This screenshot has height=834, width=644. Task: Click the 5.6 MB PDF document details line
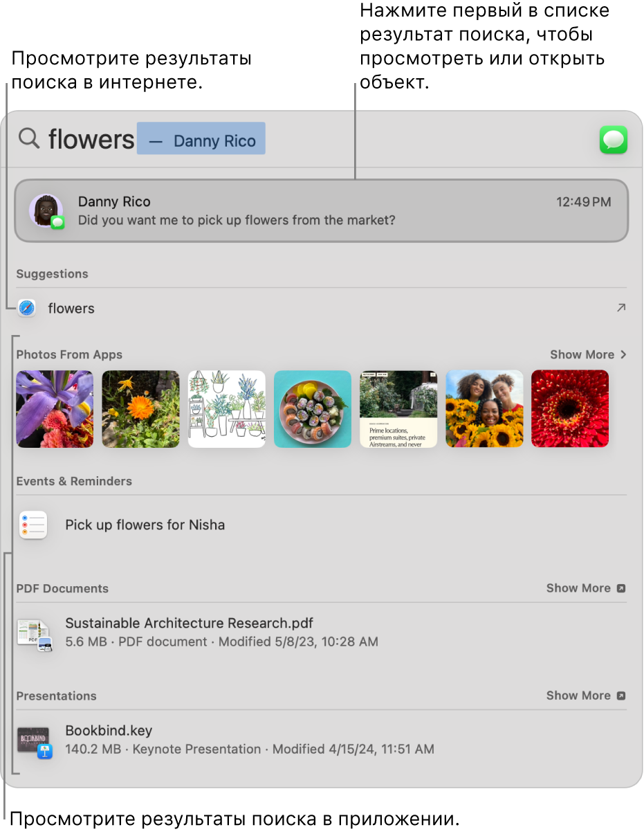point(221,642)
